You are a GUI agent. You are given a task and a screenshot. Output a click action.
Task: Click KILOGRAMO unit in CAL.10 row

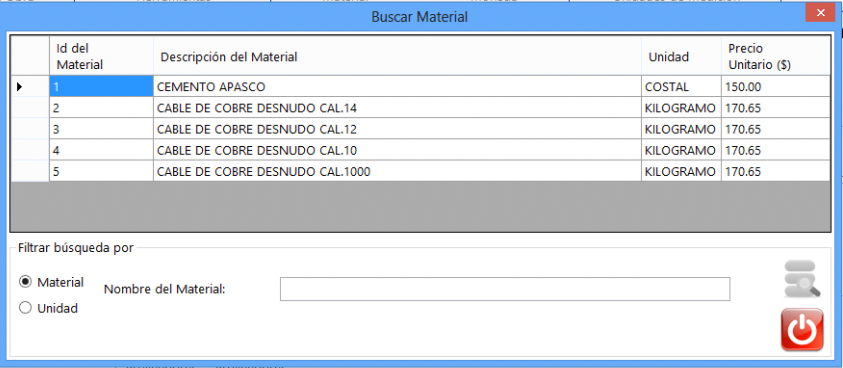[x=681, y=150]
